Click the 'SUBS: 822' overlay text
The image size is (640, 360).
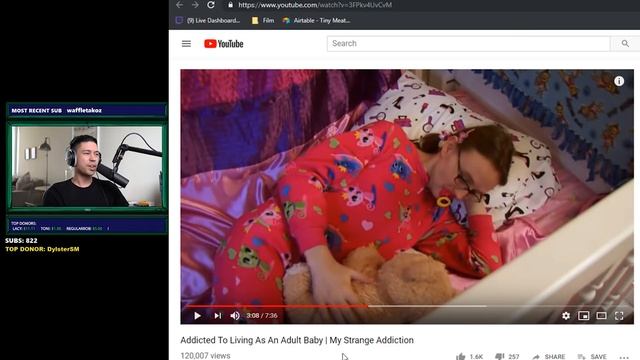coord(21,241)
